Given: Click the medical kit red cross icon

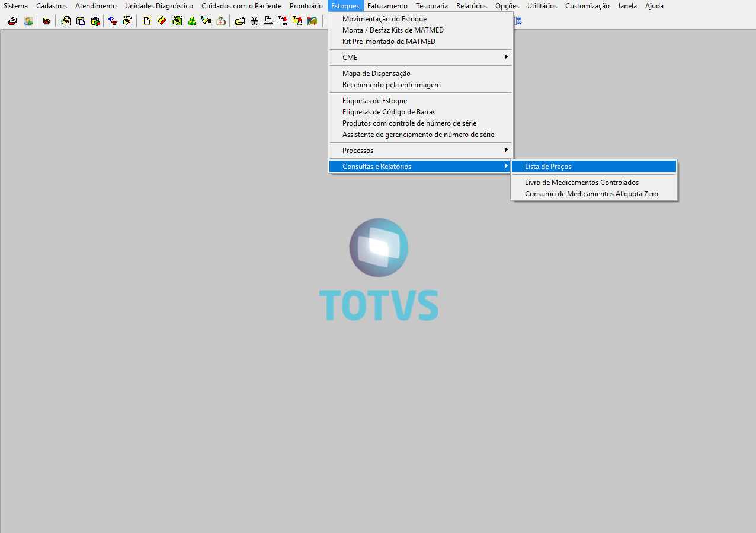Looking at the screenshot, I should (x=221, y=21).
